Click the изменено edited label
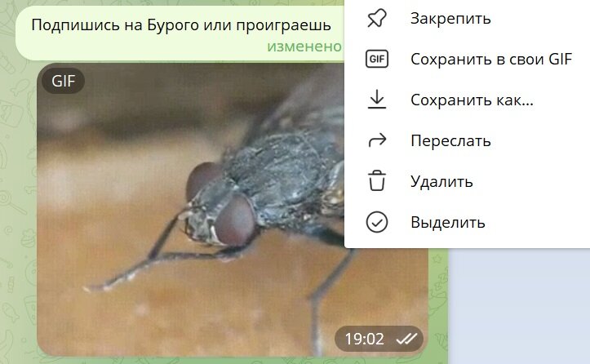The image size is (590, 364). (304, 47)
